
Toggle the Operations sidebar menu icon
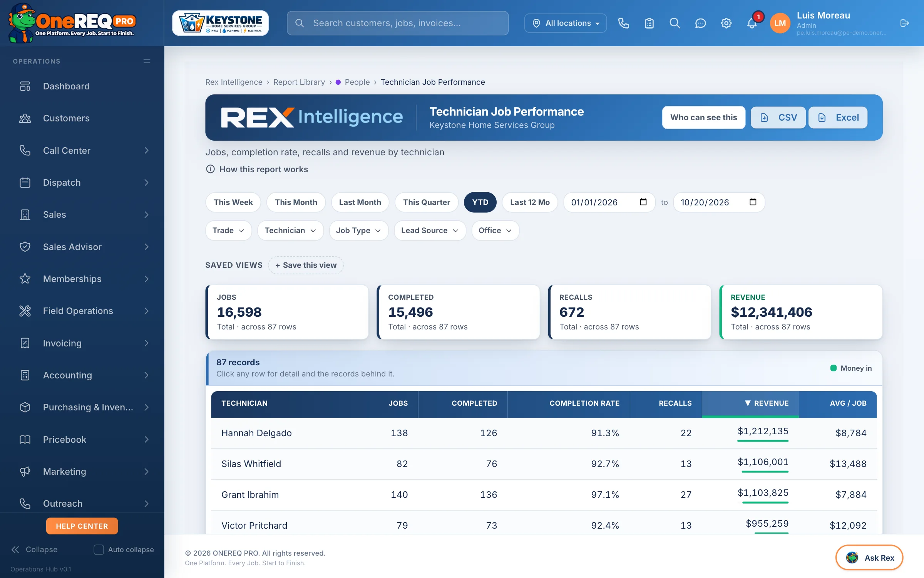(147, 61)
